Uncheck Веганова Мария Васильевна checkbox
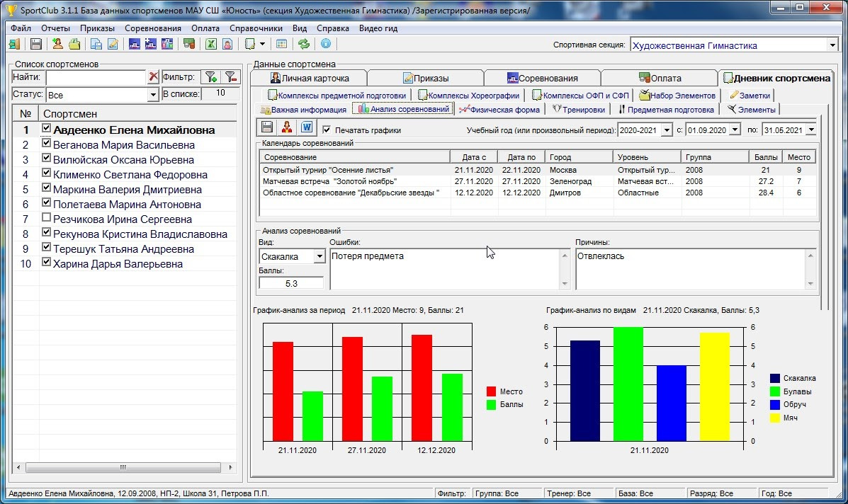This screenshot has height=504, width=848. point(47,144)
